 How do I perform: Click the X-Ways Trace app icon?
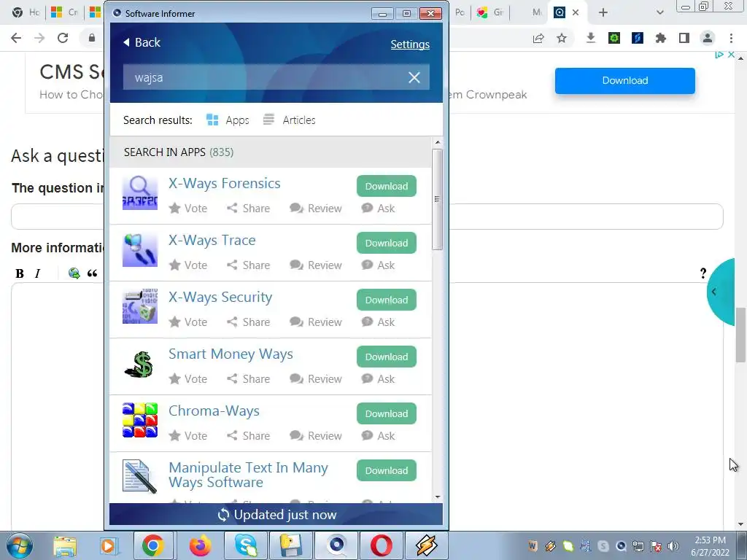tap(140, 250)
